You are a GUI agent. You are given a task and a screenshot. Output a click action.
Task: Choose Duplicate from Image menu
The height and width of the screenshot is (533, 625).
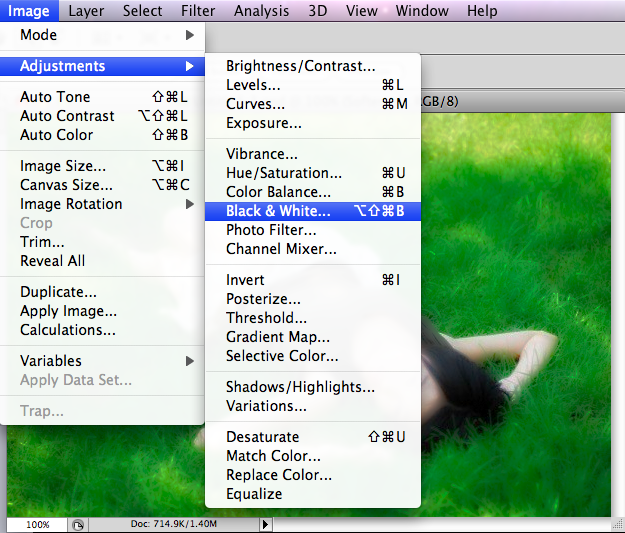102,292
